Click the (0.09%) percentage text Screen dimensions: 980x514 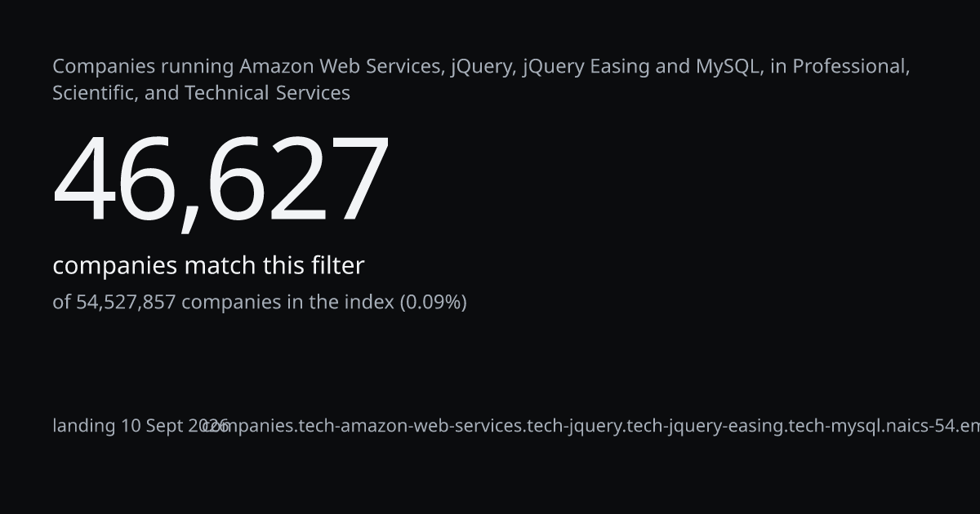pyautogui.click(x=433, y=303)
